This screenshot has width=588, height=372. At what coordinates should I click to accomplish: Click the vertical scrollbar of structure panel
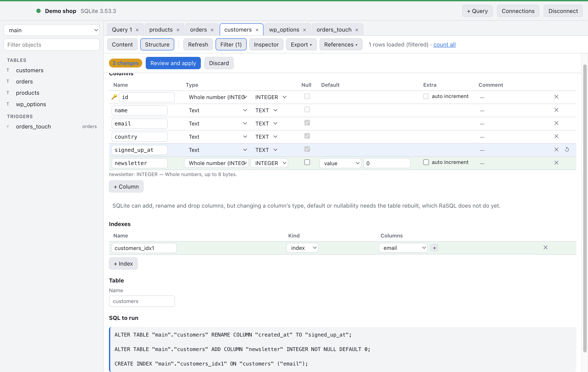tap(585, 208)
